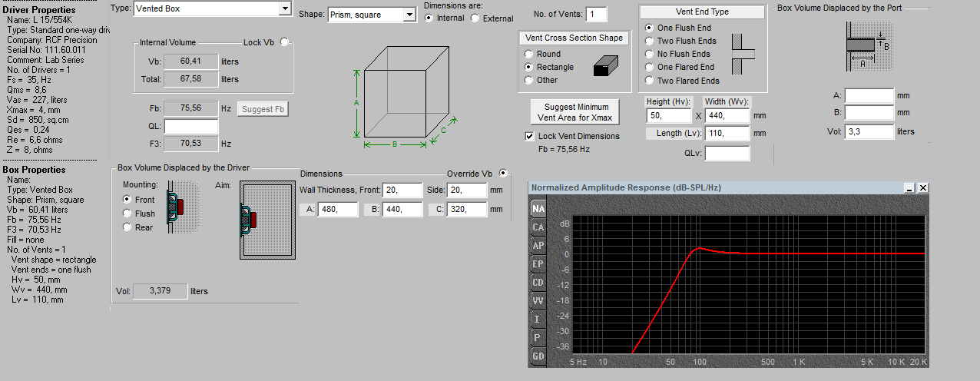Click the QLv input field

pyautogui.click(x=727, y=153)
